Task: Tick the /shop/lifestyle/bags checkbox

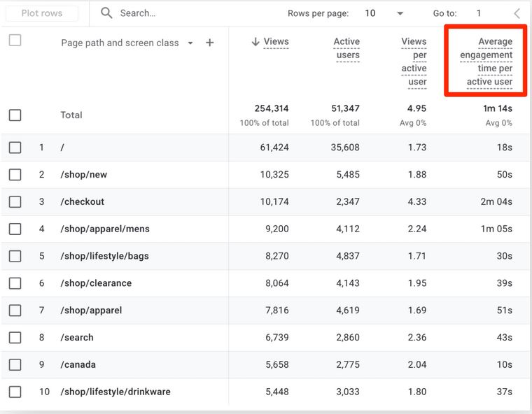Action: click(x=15, y=256)
